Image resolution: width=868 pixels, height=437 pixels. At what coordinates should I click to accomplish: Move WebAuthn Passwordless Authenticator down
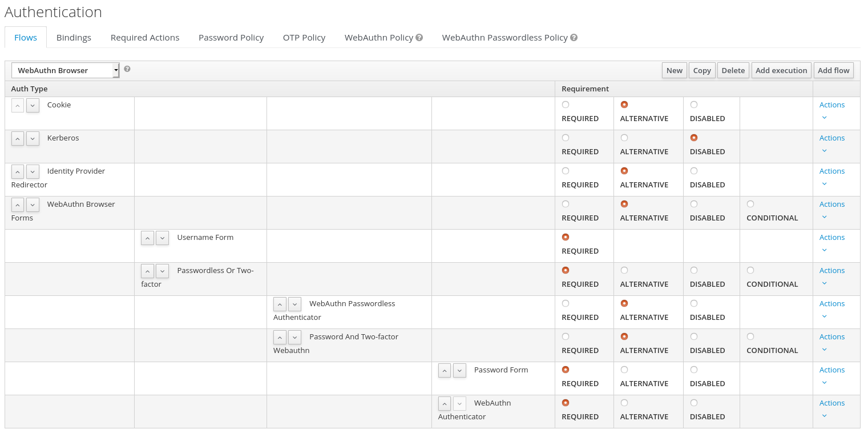click(x=294, y=304)
